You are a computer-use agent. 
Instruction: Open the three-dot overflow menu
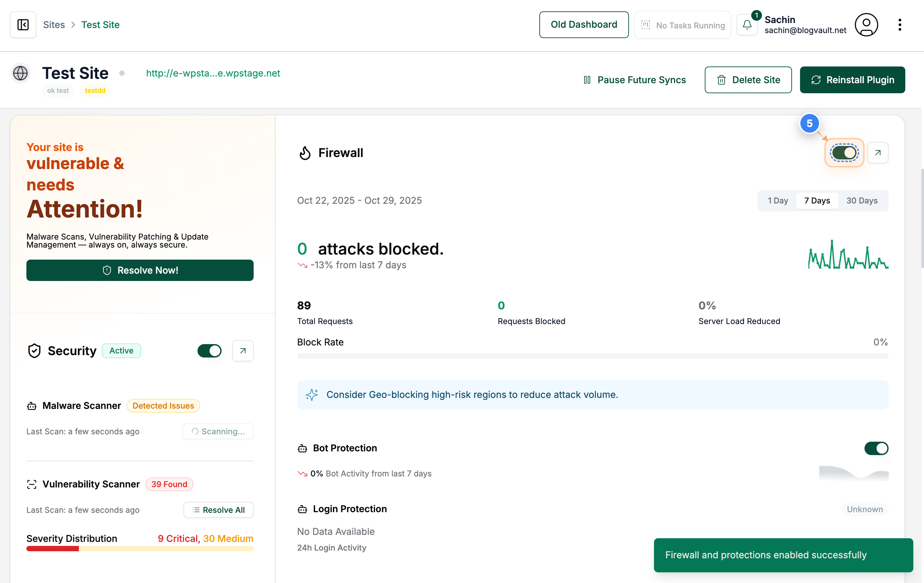coord(900,24)
